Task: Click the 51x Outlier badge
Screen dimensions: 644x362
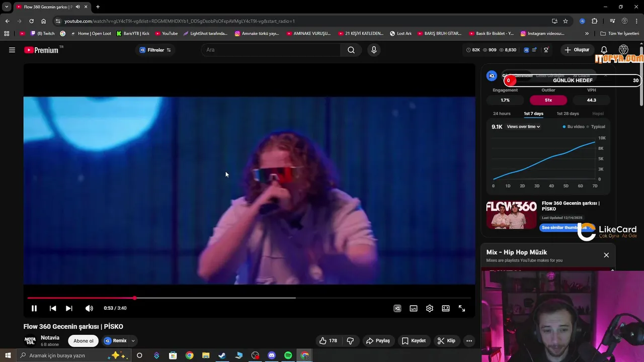Action: (x=548, y=100)
